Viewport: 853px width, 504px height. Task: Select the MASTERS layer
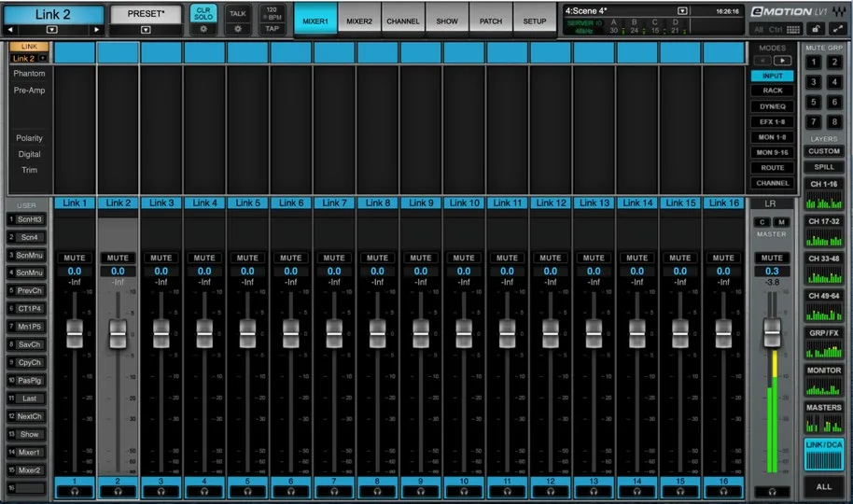coord(824,418)
